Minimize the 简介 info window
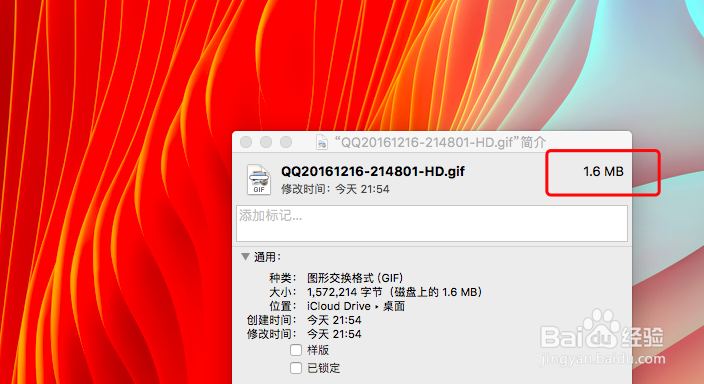Screen dimensions: 704x384 (266, 142)
